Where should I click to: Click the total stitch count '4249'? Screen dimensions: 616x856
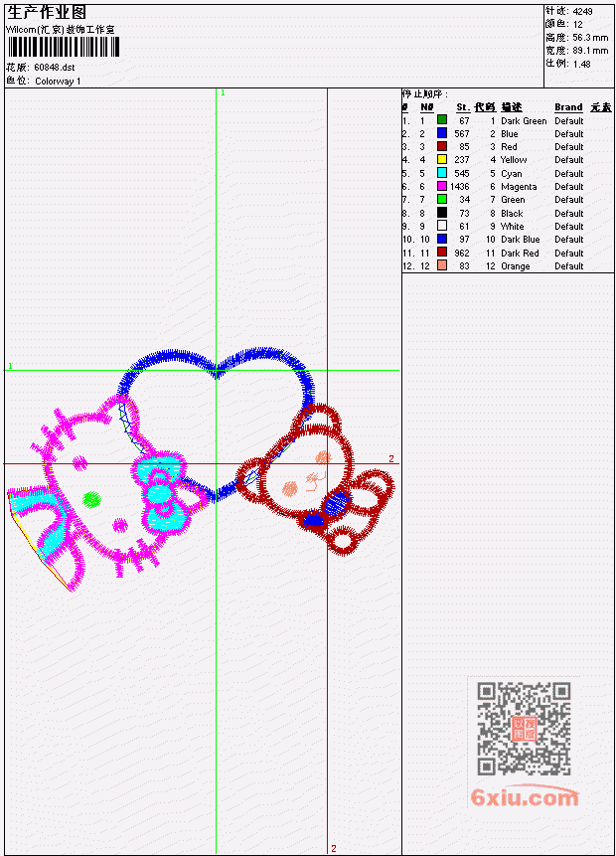(583, 12)
